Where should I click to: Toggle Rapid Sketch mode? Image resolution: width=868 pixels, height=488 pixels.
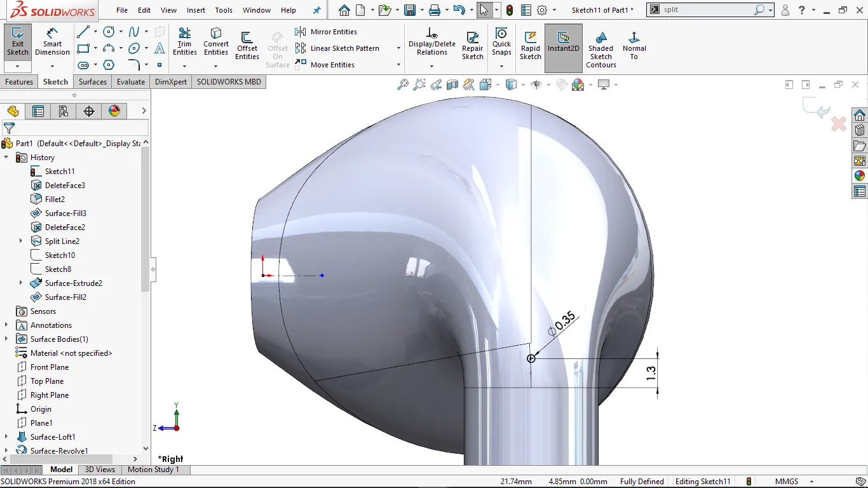[531, 46]
